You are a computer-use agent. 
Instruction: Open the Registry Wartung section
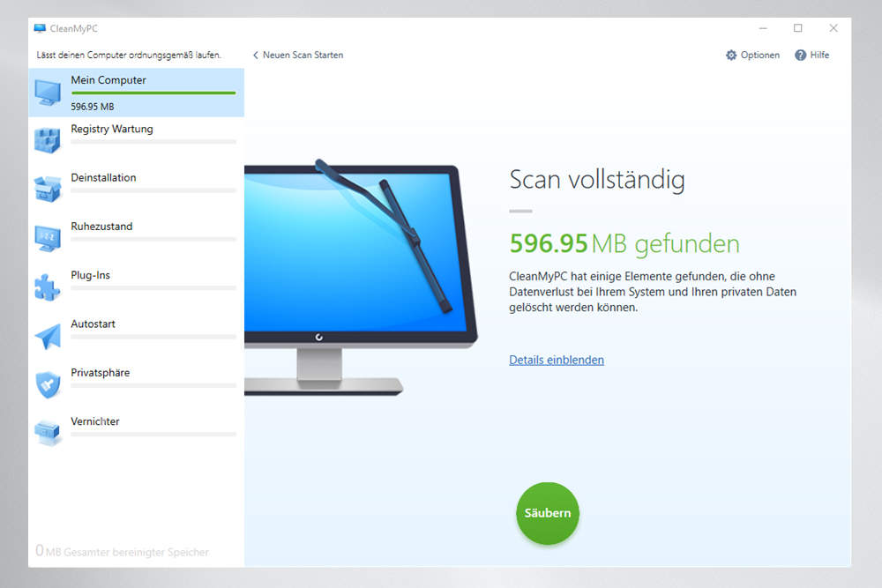136,141
